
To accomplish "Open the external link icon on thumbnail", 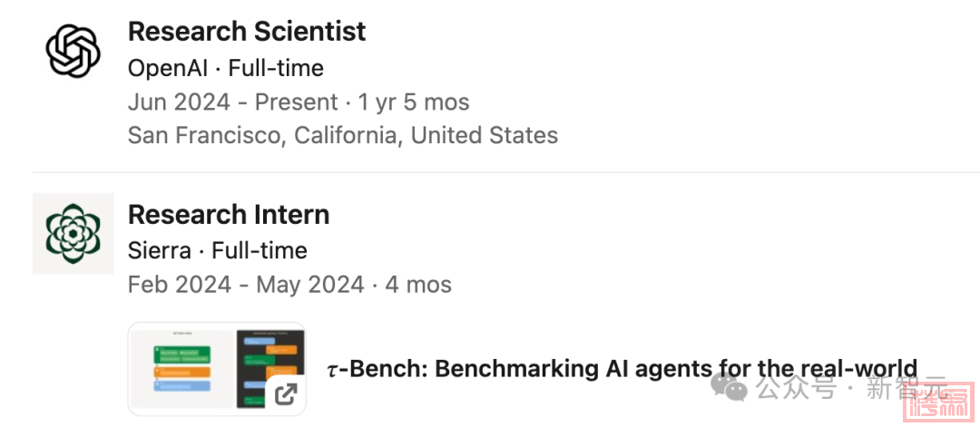I will point(286,394).
